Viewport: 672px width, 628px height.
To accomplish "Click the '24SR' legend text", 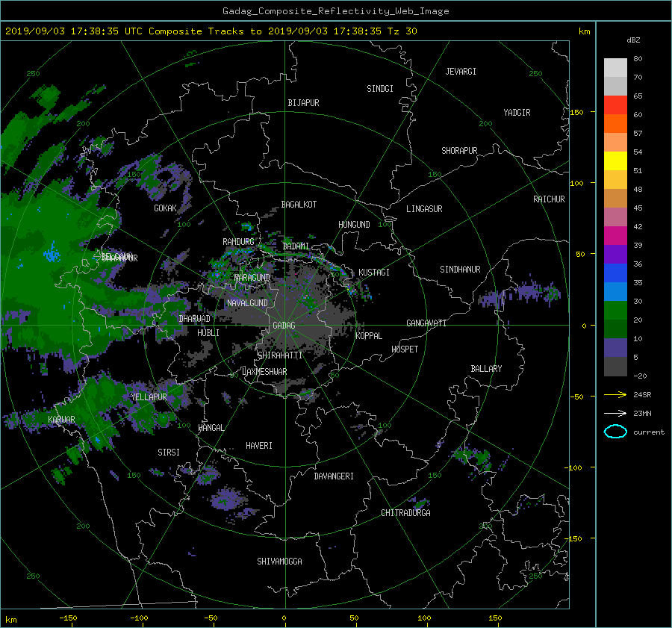I will pyautogui.click(x=642, y=394).
